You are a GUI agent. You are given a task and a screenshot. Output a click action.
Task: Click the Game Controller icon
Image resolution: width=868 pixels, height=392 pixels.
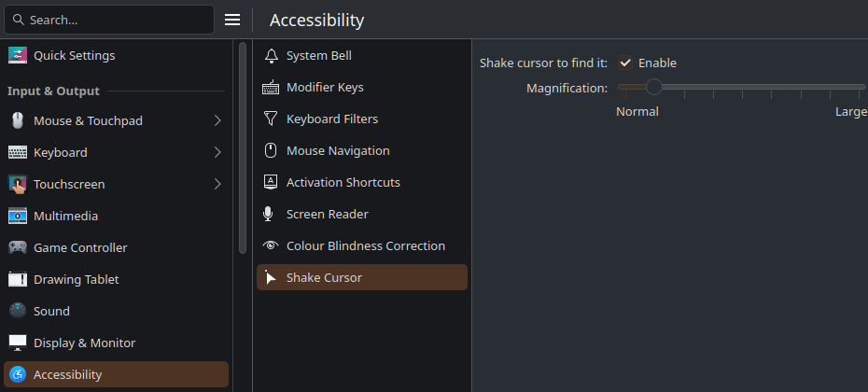(x=18, y=247)
